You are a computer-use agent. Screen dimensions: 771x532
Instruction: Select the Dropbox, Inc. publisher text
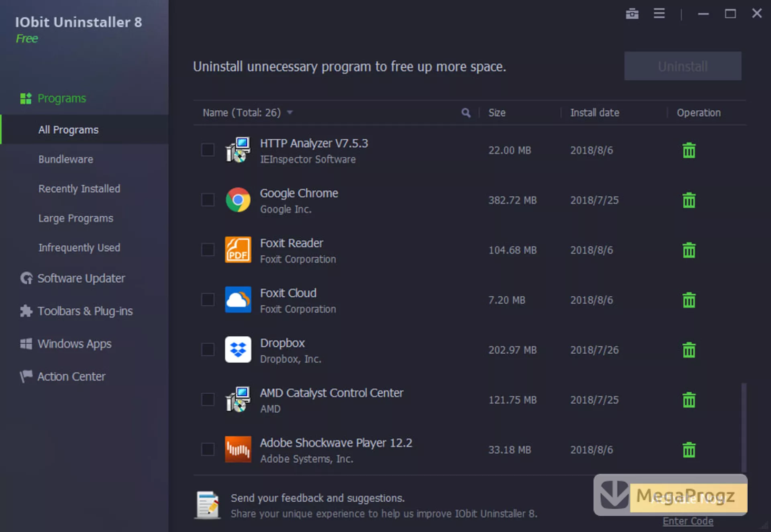(290, 359)
